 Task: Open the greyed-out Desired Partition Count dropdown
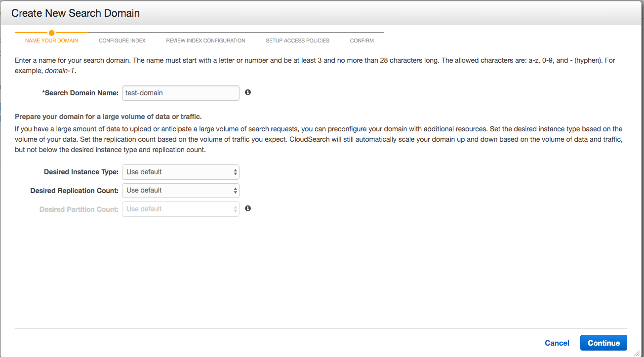click(x=181, y=209)
